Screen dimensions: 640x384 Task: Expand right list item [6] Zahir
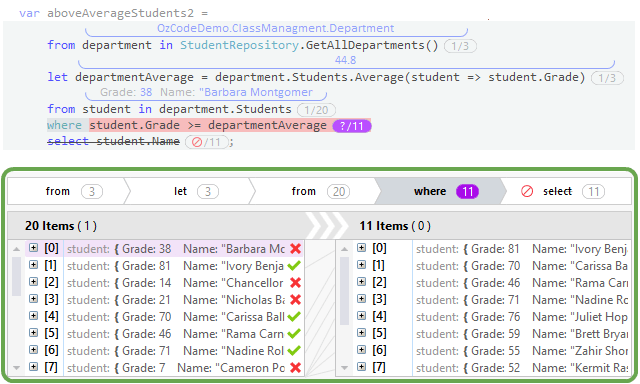click(x=362, y=349)
